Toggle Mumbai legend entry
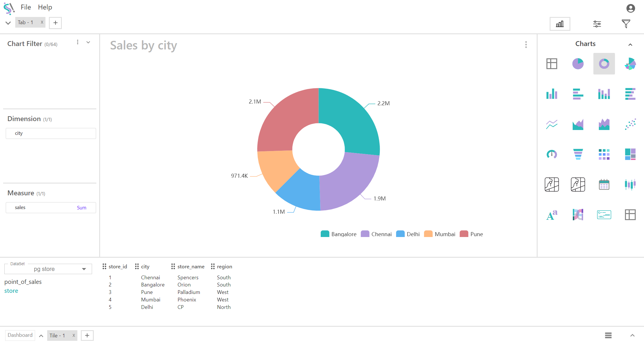This screenshot has height=344, width=644. click(x=440, y=234)
